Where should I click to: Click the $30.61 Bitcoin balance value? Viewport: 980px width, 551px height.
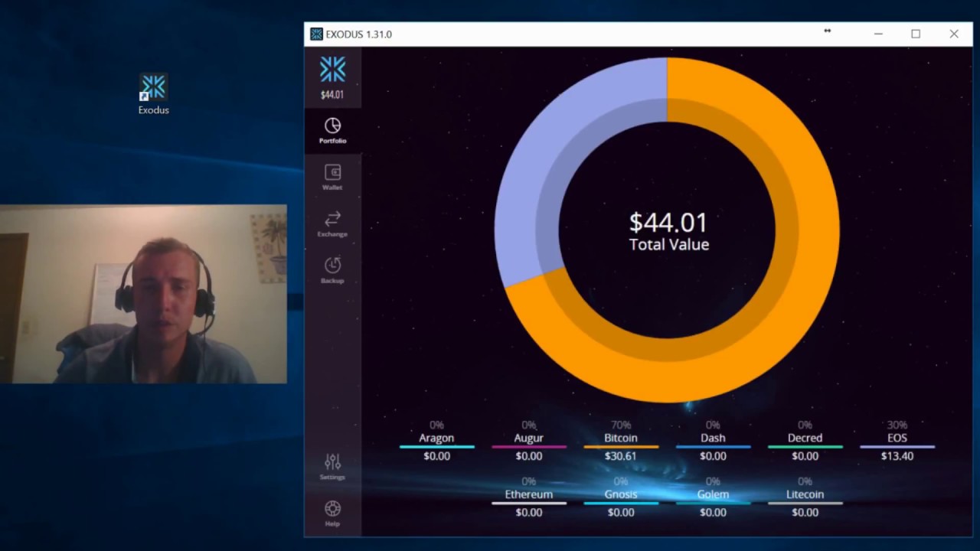click(x=621, y=456)
